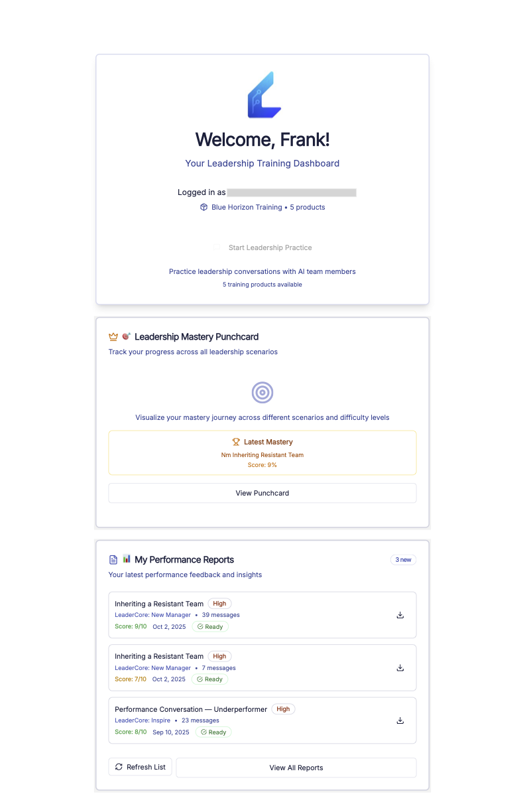Screen dimensions: 525x812
Task: Check the Start Leadership Practice checkbox
Action: (217, 247)
